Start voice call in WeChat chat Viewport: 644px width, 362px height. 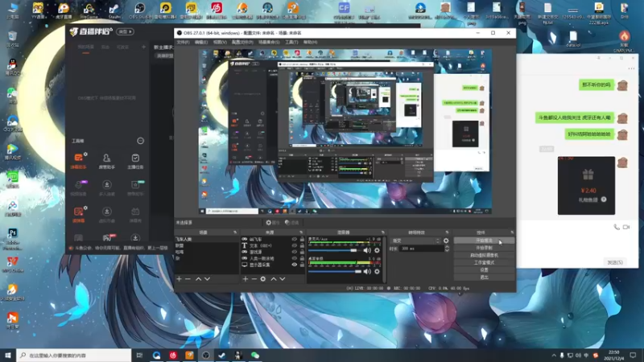click(x=617, y=227)
